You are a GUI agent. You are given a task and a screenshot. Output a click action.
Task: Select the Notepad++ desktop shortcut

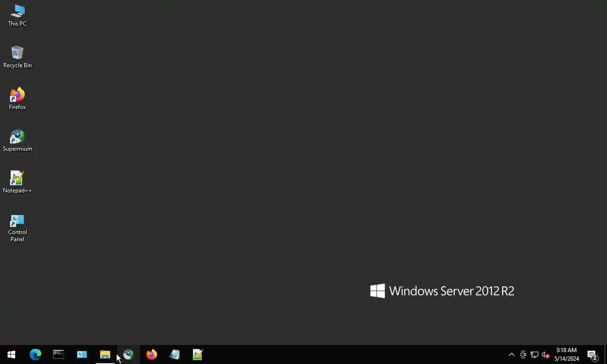click(17, 182)
